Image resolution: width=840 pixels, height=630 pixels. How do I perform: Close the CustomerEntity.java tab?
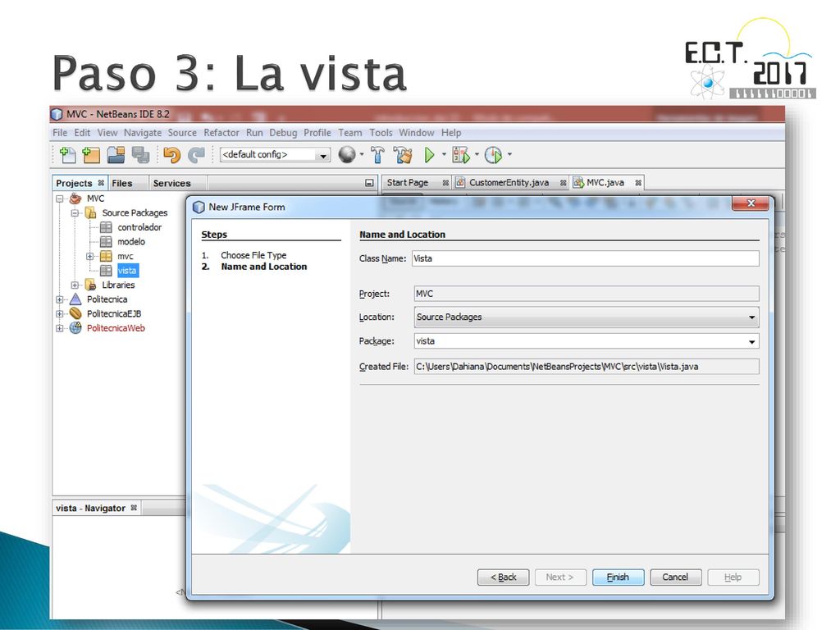[x=563, y=183]
